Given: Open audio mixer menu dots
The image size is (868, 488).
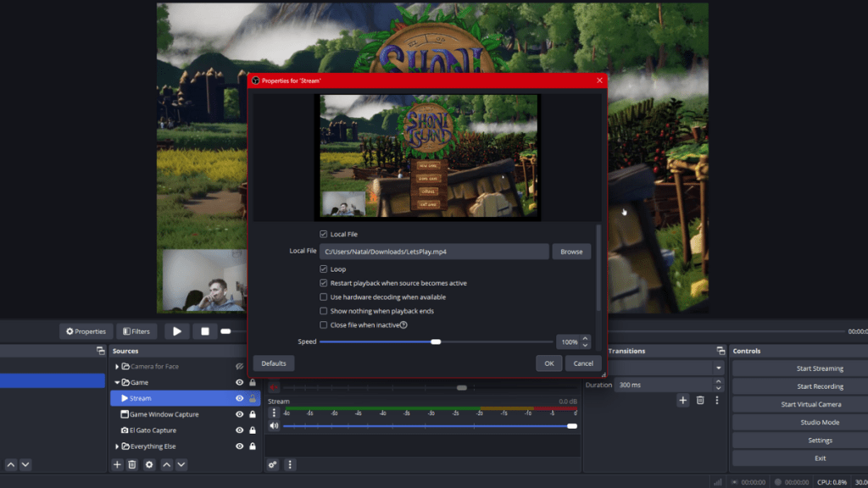Looking at the screenshot, I should coord(290,465).
